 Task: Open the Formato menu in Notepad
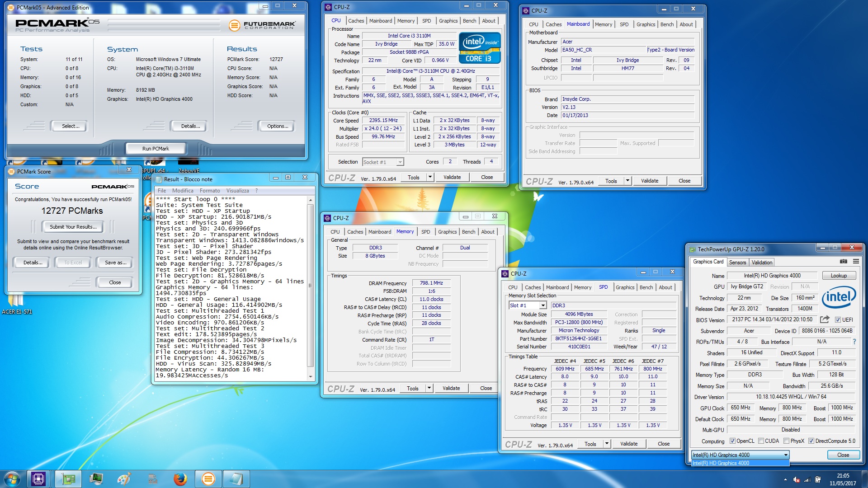pyautogui.click(x=210, y=191)
